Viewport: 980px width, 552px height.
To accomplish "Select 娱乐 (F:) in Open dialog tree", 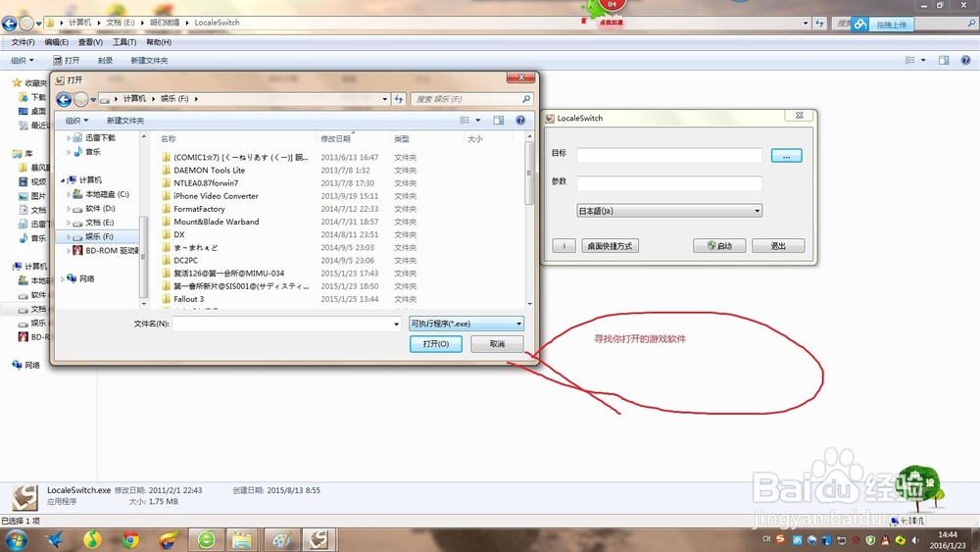I will pyautogui.click(x=99, y=237).
